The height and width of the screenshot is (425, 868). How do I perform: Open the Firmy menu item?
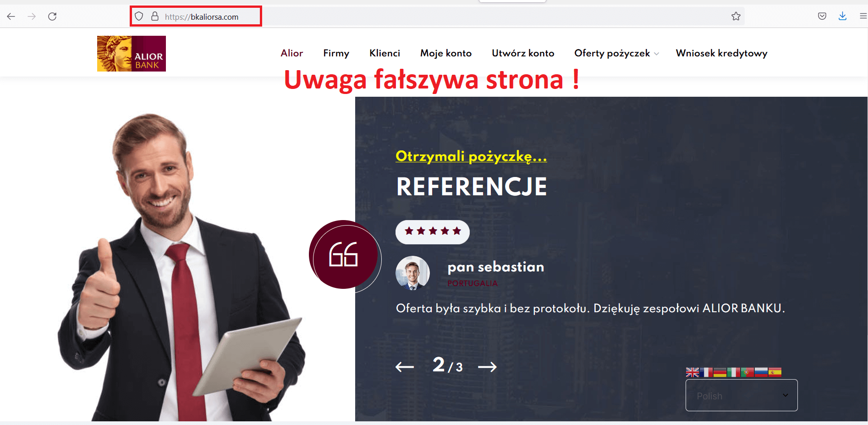click(336, 53)
